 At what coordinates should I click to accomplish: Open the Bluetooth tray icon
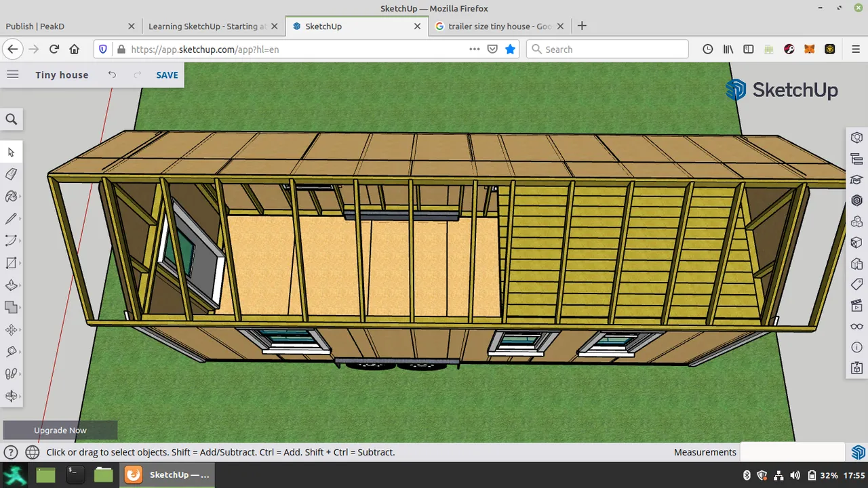tap(747, 475)
